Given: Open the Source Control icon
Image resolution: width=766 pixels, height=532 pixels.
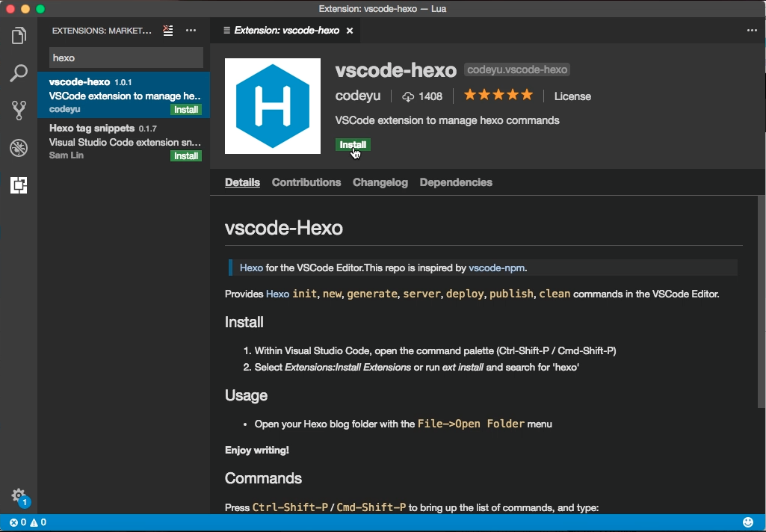Looking at the screenshot, I should 19,111.
